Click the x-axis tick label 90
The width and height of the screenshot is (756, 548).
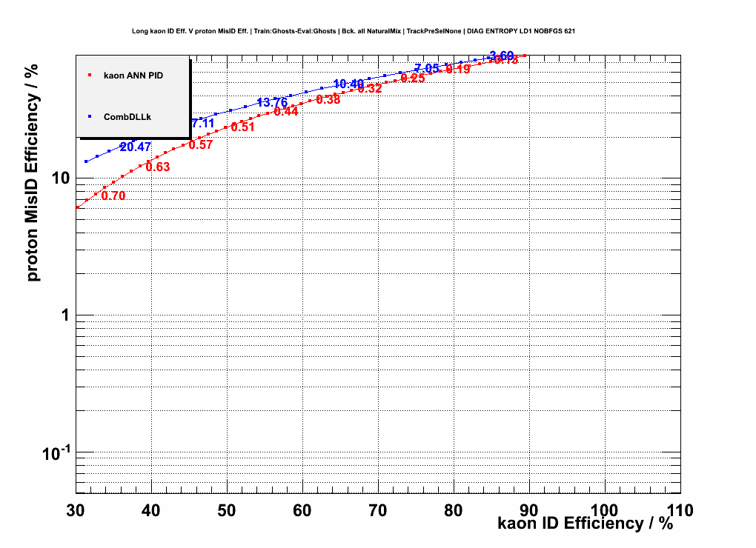(529, 511)
